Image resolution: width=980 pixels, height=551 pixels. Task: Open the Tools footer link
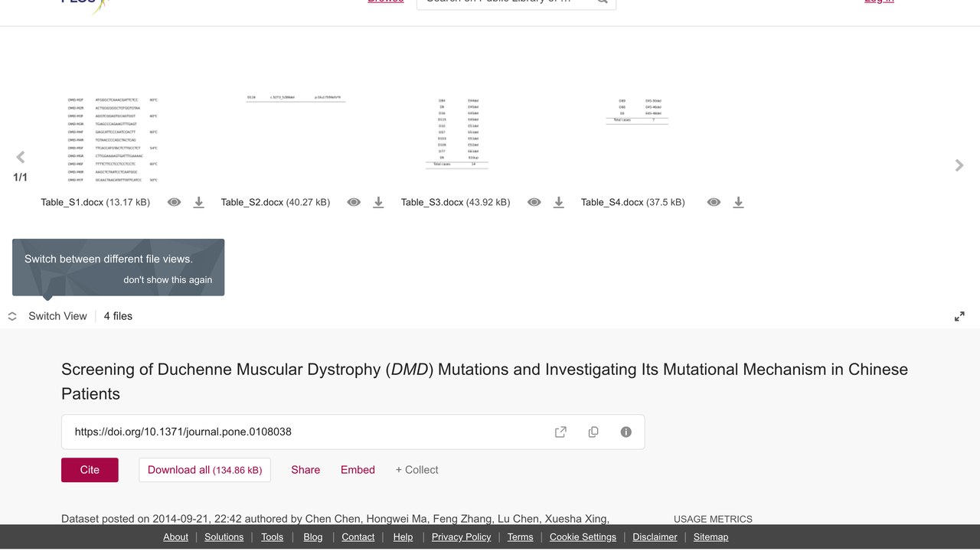[272, 537]
